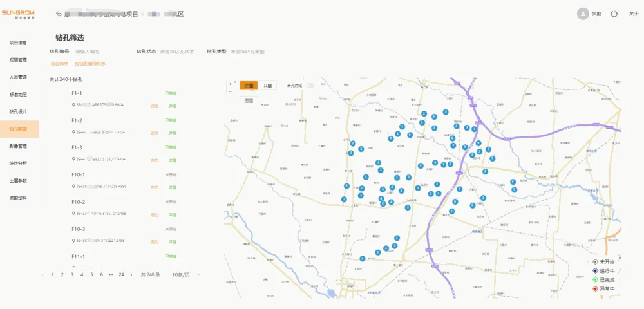
Task: Click 定位 for borehole F10-1
Action: (155, 187)
